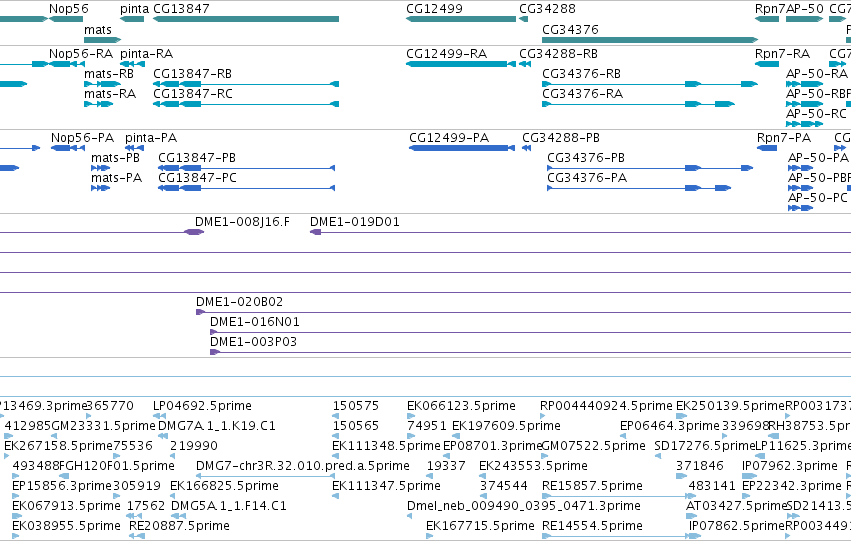This screenshot has height=541, width=851.
Task: Select feature DMG5A.1_1.F14.C1
Action: 228,506
